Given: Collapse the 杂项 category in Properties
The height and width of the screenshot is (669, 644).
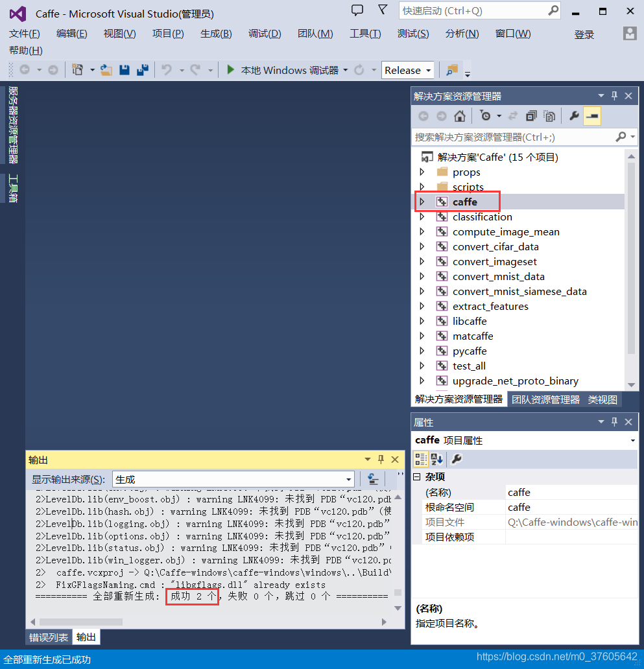Looking at the screenshot, I should tap(417, 476).
